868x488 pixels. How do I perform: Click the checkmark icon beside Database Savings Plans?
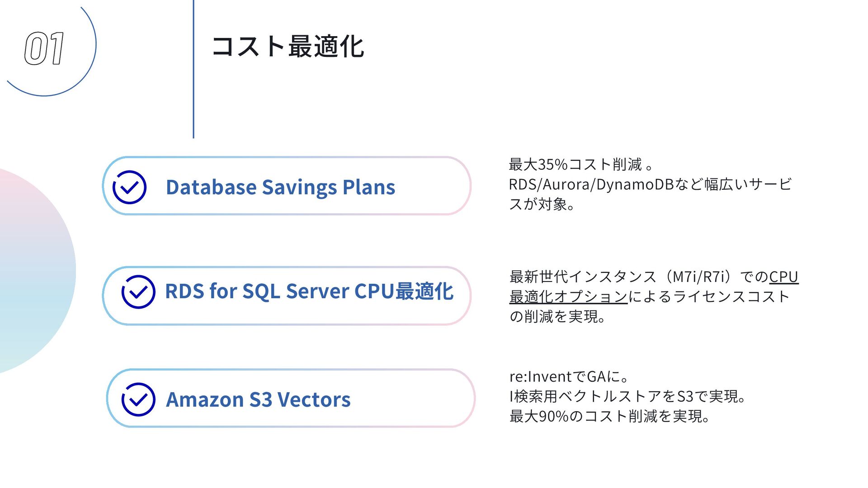(129, 187)
